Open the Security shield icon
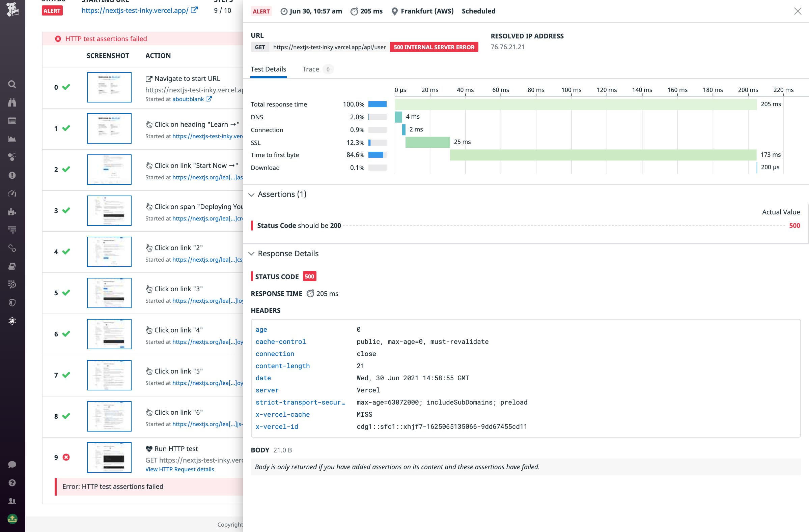809x532 pixels. (x=12, y=303)
